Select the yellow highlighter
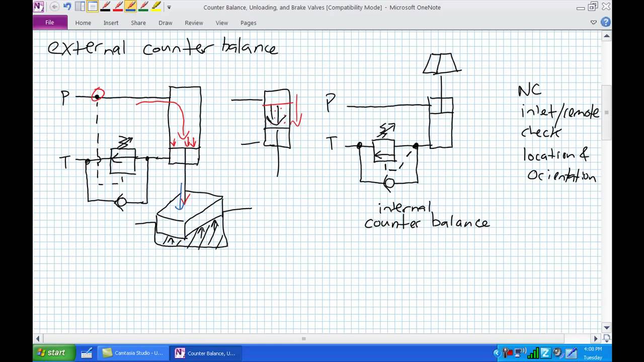 (x=156, y=7)
